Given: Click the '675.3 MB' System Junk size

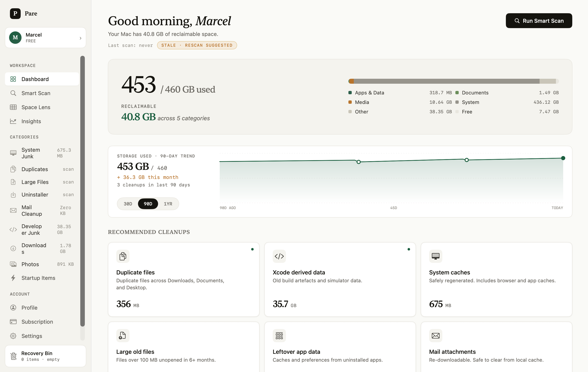Looking at the screenshot, I should [x=64, y=153].
